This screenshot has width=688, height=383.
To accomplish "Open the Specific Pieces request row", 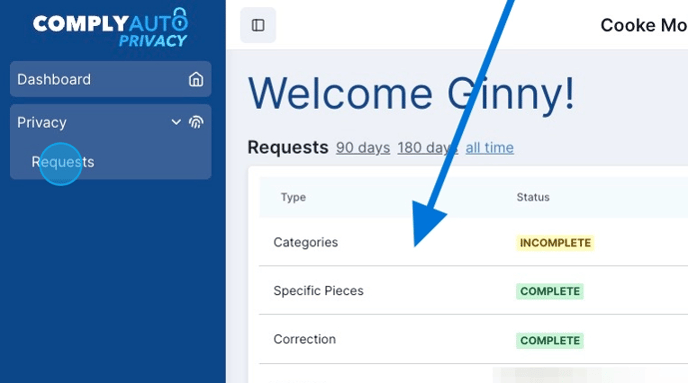I will pos(473,290).
